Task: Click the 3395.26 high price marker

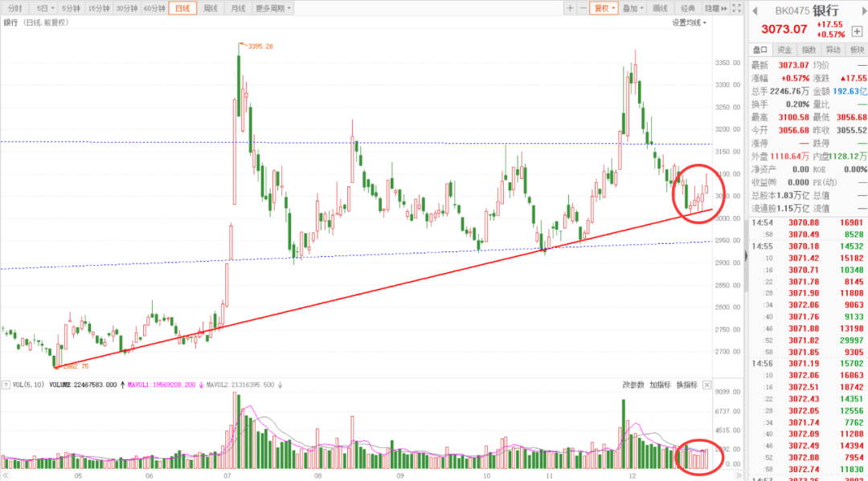Action: click(x=260, y=47)
